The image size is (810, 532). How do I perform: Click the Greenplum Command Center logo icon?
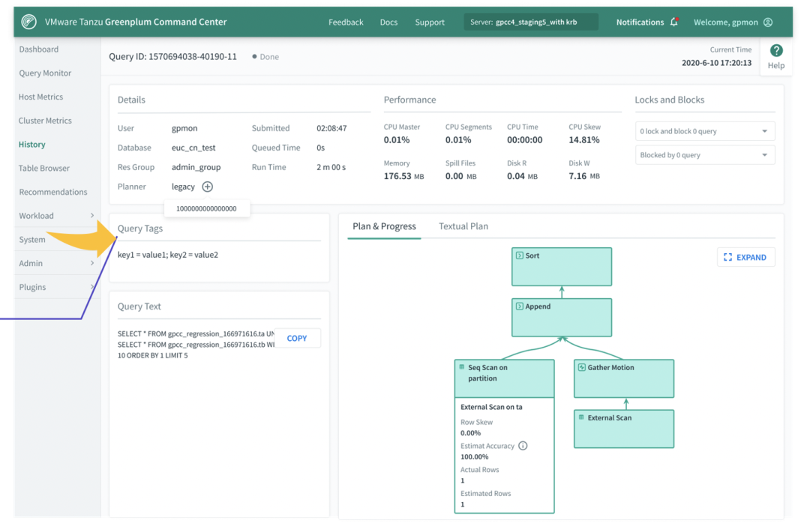tap(29, 22)
